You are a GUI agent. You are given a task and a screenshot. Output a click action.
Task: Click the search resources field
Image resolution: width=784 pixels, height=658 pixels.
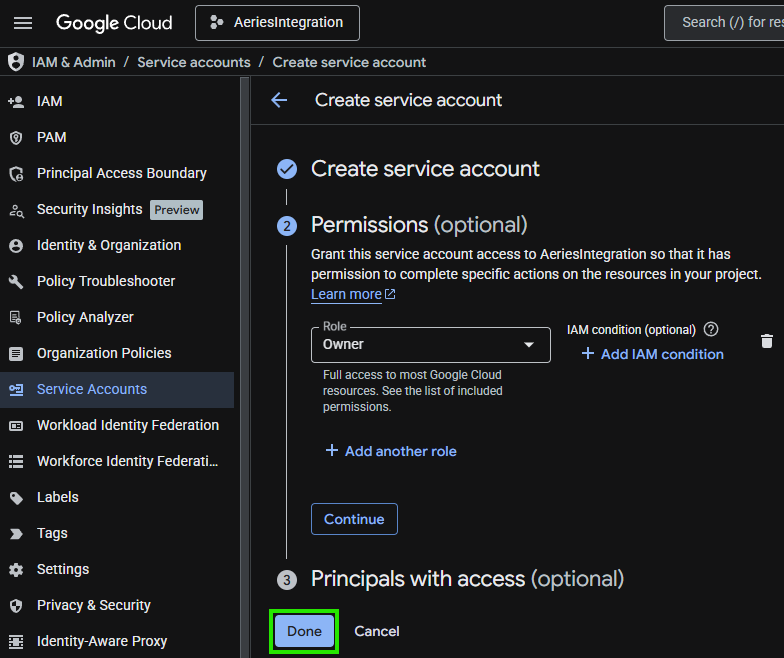[724, 23]
